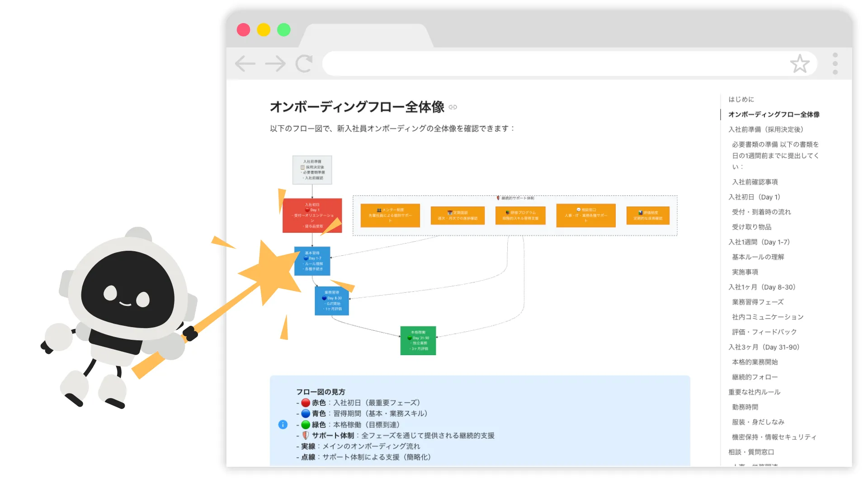Click the green 本格稼働 Day 31-90 node
868x488 pixels.
[418, 341]
